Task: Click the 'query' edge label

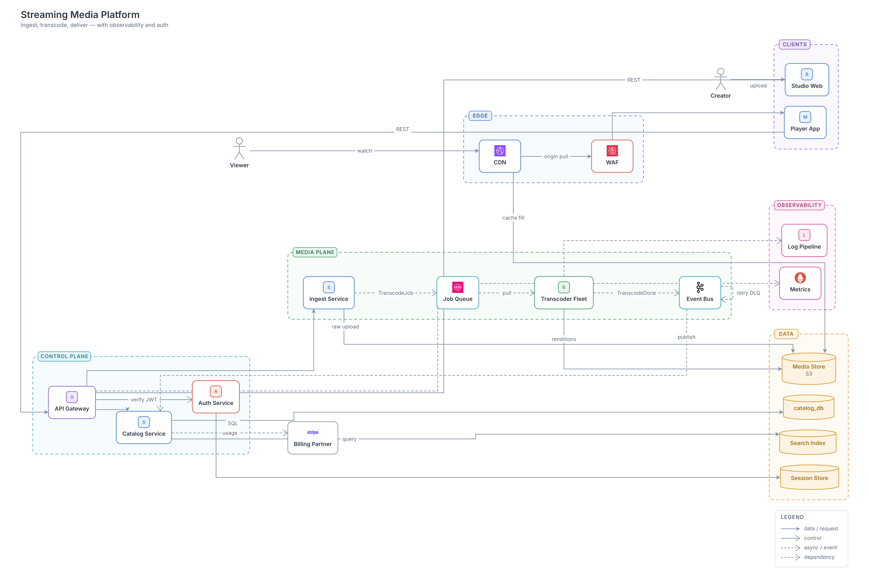Action: 349,439
